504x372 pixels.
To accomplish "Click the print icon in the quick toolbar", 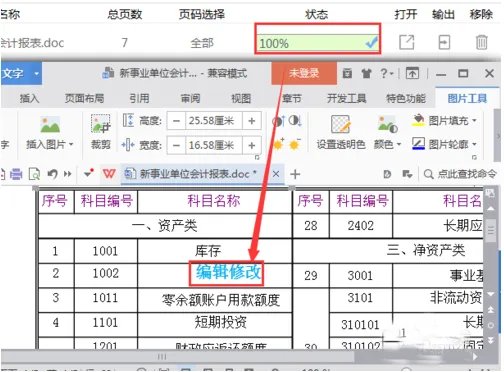I will point(16,174).
